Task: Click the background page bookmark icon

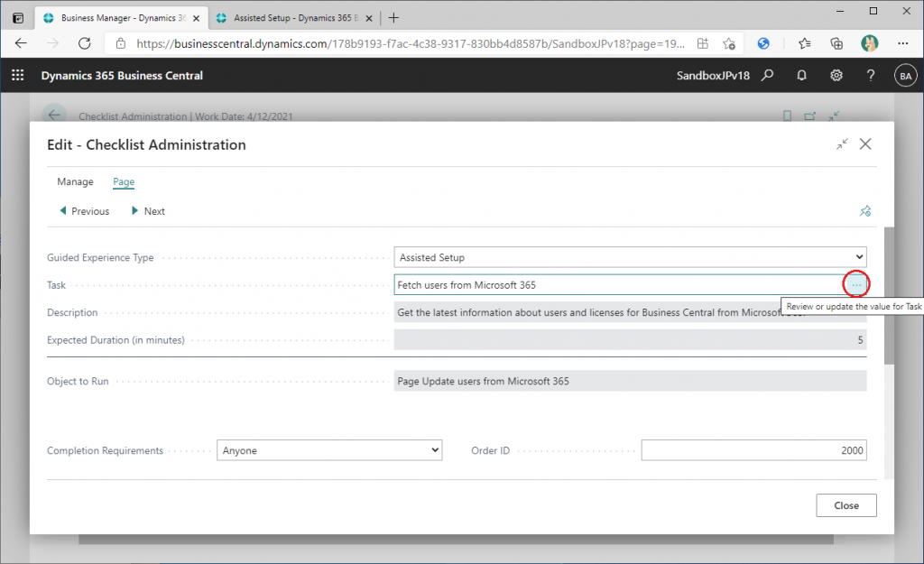Action: point(787,116)
